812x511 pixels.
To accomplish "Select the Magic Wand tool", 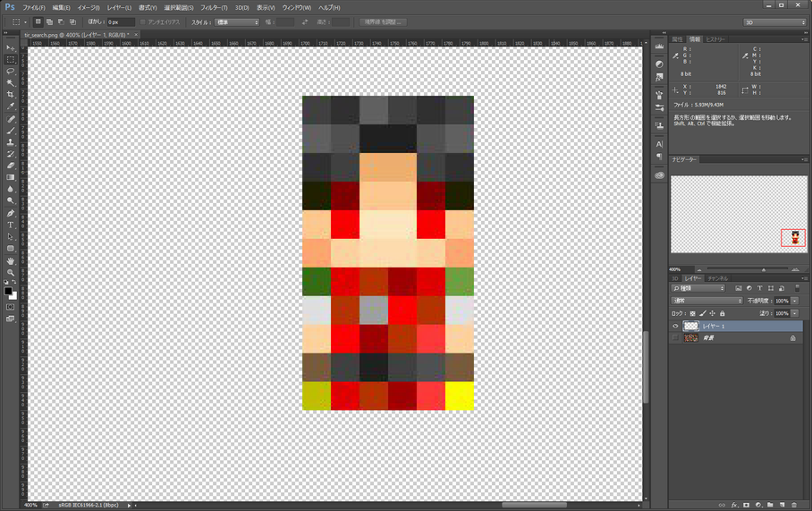I will tap(11, 83).
